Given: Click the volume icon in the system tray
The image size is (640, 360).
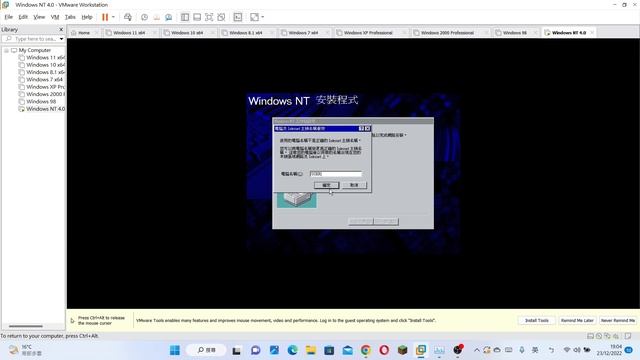Looking at the screenshot, I should pyautogui.click(x=577, y=350).
